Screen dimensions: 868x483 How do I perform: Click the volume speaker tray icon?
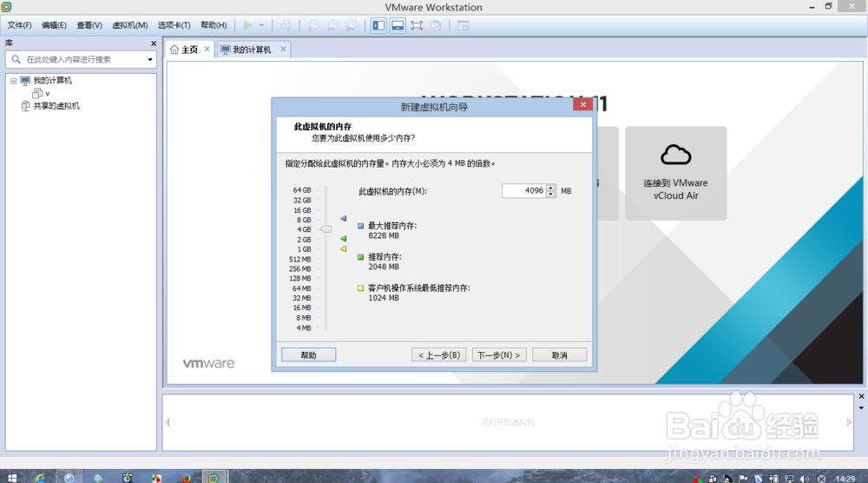805,479
